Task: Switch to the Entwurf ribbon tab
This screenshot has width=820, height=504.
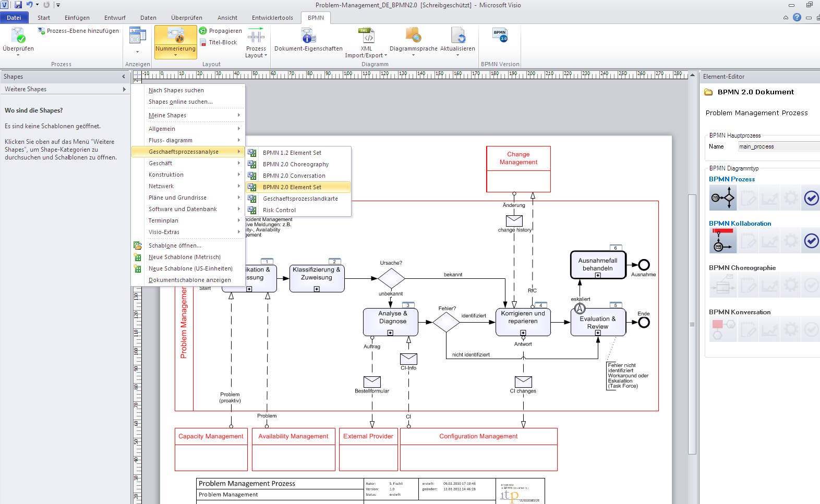Action: (115, 18)
